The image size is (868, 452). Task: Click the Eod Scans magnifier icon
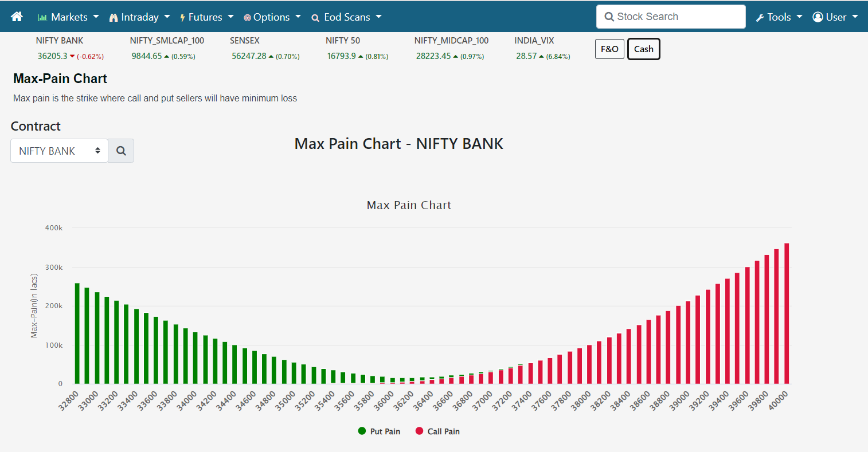pos(315,18)
